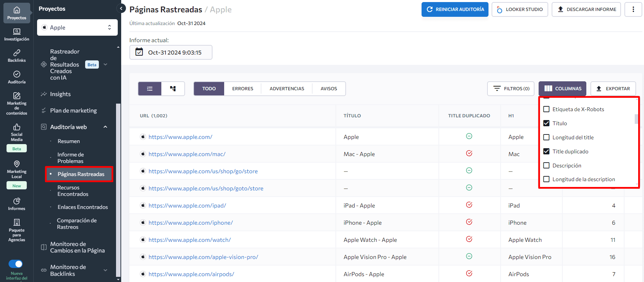Open the three-dot more options menu
Viewport: 644px width, 282px height.
[633, 9]
